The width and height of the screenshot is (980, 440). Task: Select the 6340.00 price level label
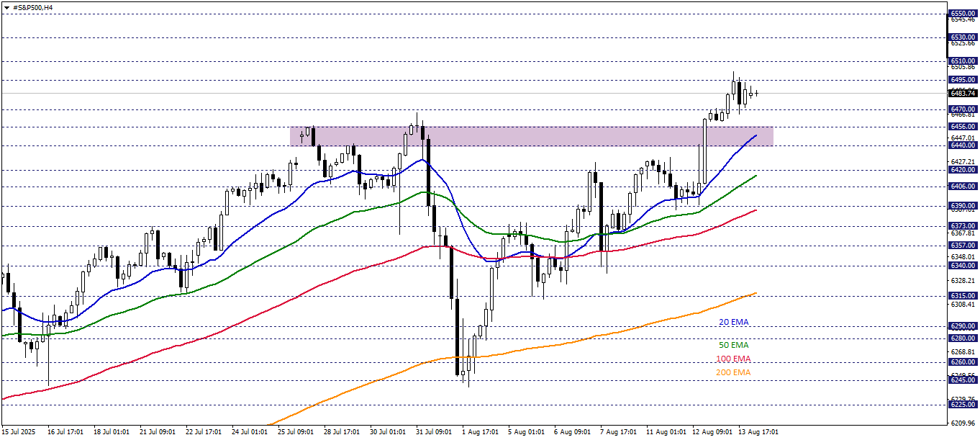963,265
